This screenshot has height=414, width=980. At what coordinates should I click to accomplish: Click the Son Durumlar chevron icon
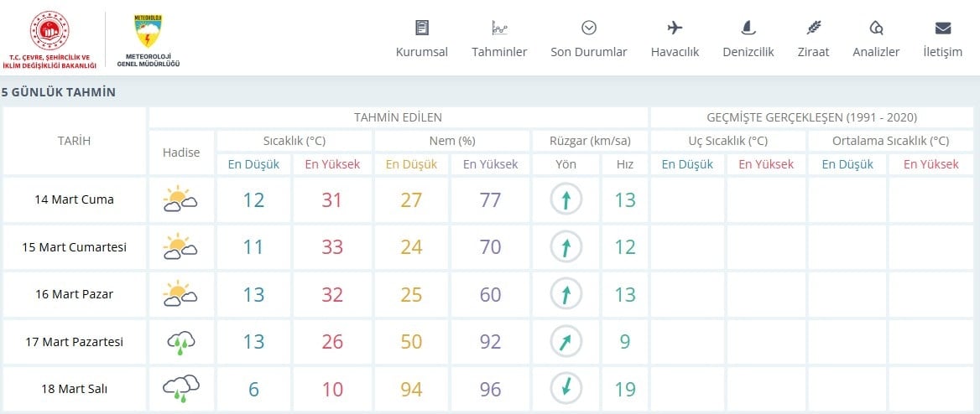click(589, 28)
